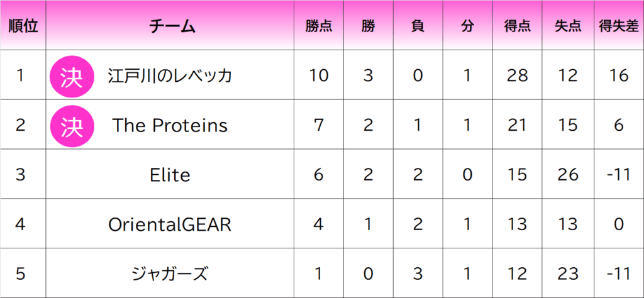The height and width of the screenshot is (298, 644).
Task: Click rank number 5 in 順位 column
Action: pyautogui.click(x=21, y=274)
